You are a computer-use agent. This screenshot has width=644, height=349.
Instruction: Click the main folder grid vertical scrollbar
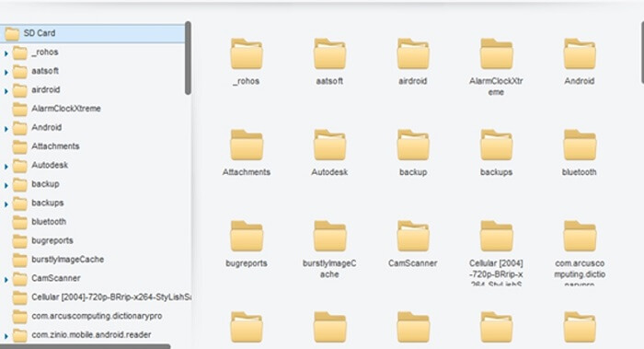pyautogui.click(x=642, y=53)
